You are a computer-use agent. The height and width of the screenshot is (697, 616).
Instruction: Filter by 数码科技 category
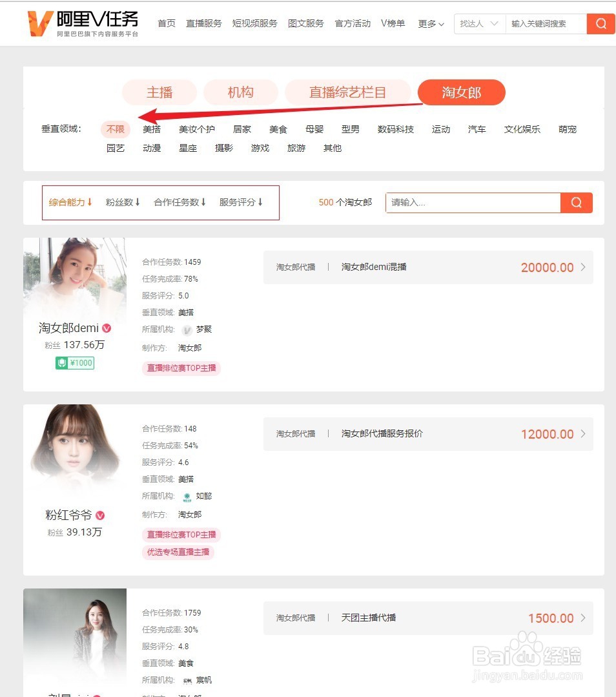pyautogui.click(x=396, y=129)
